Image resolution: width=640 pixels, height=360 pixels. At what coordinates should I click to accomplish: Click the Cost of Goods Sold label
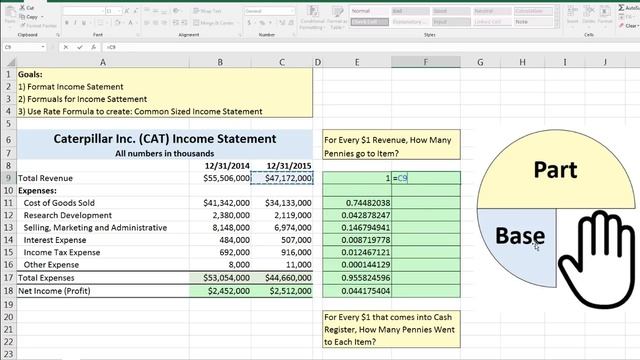click(x=59, y=203)
